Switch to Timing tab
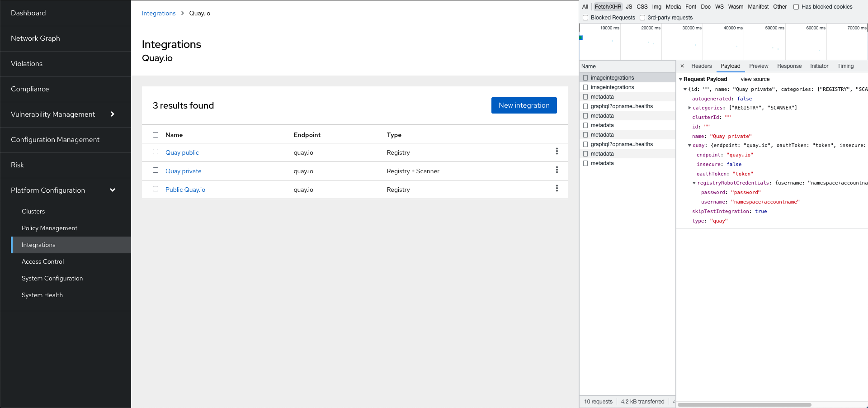 pyautogui.click(x=845, y=66)
